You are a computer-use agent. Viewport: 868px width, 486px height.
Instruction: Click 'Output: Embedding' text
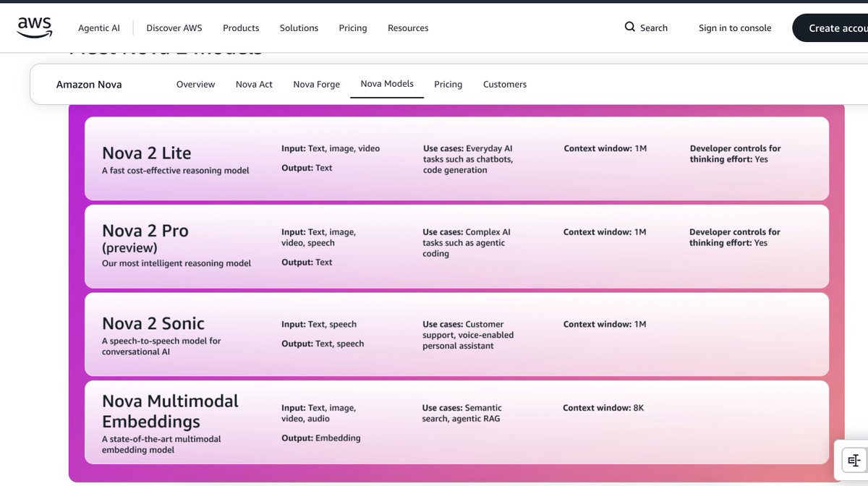click(321, 438)
